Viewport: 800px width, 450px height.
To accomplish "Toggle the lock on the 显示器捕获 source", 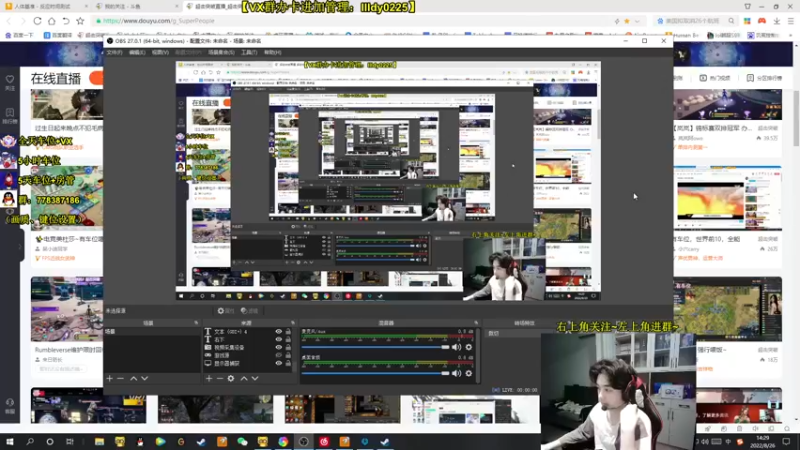I will 288,363.
